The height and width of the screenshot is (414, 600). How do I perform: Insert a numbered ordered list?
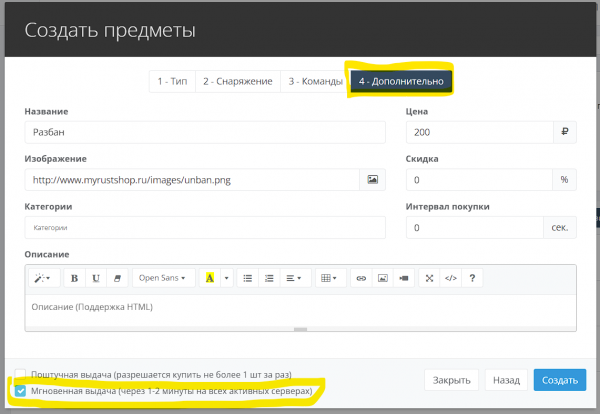[x=268, y=278]
